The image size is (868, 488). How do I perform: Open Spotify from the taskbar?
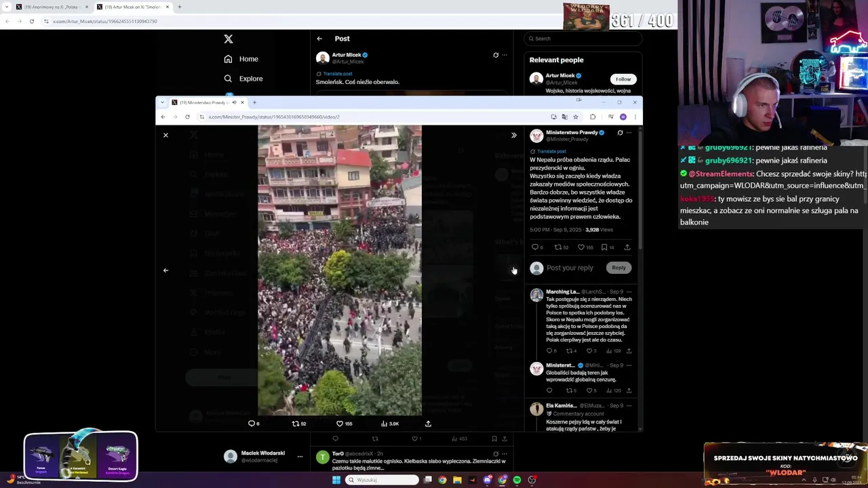[517, 480]
